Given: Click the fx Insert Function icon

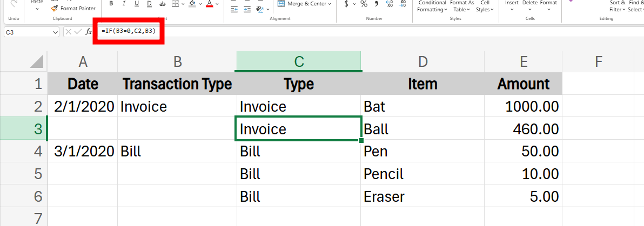Looking at the screenshot, I should (89, 32).
